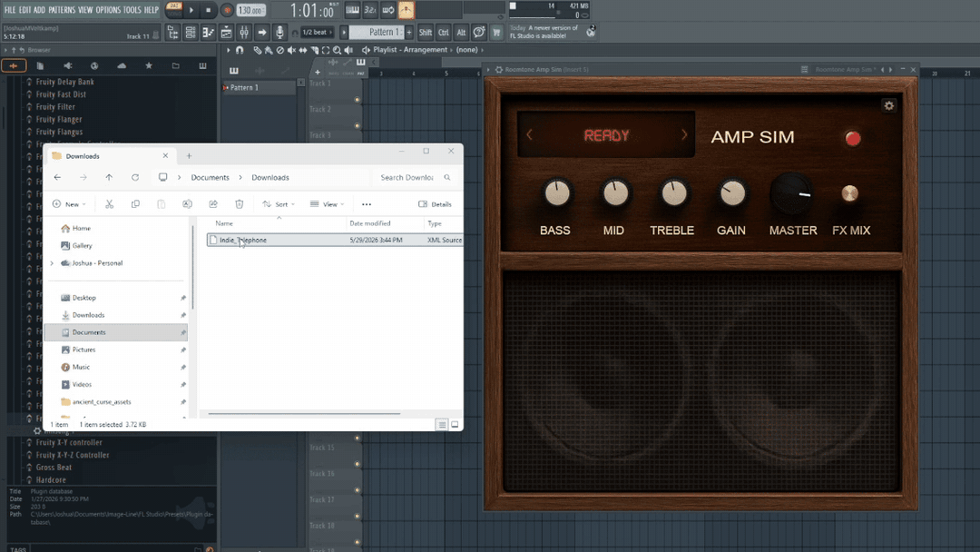Click the BASS knob
Viewport: 980px width, 552px height.
pyautogui.click(x=556, y=193)
